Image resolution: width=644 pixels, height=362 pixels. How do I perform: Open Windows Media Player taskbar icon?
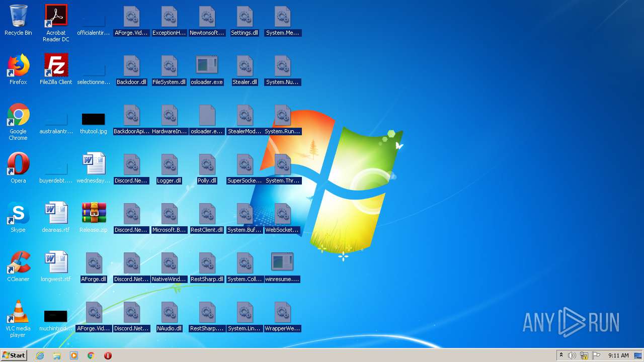pos(74,355)
